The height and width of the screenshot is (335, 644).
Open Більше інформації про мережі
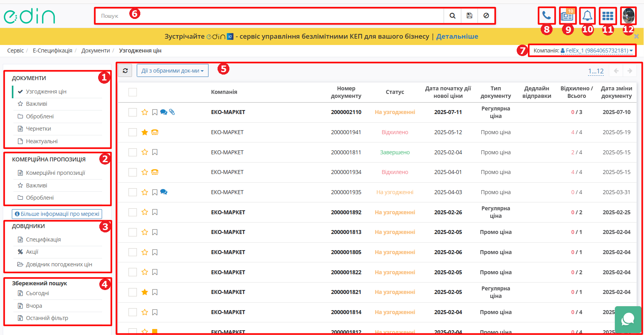(x=57, y=214)
